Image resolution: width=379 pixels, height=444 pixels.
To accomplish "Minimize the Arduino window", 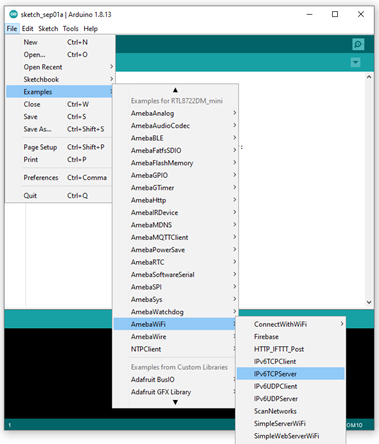I will (310, 14).
